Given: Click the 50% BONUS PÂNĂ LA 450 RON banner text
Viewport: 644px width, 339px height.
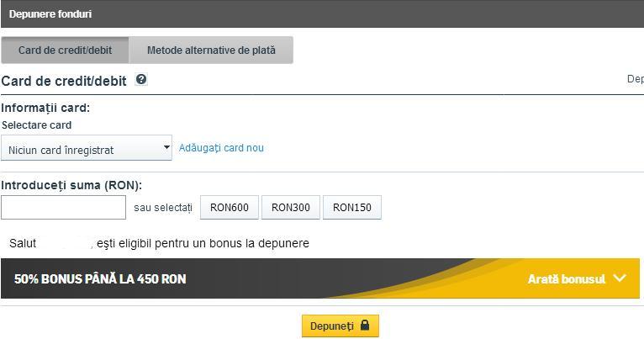Looking at the screenshot, I should pos(100,279).
